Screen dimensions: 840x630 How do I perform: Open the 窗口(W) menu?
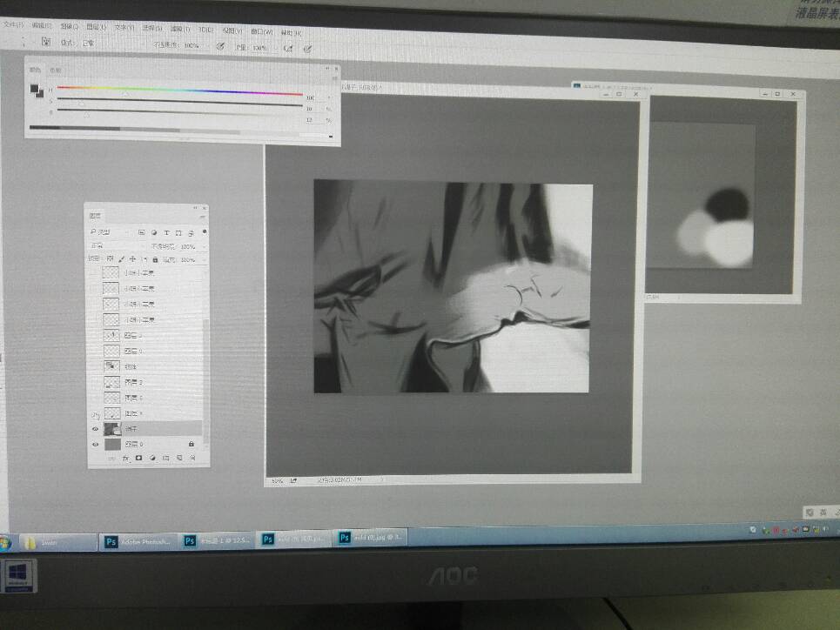coord(262,31)
